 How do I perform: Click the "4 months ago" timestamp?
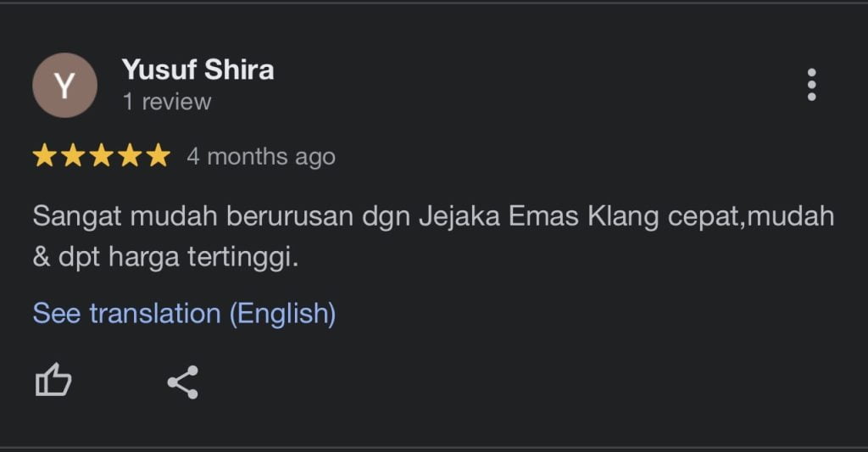261,157
